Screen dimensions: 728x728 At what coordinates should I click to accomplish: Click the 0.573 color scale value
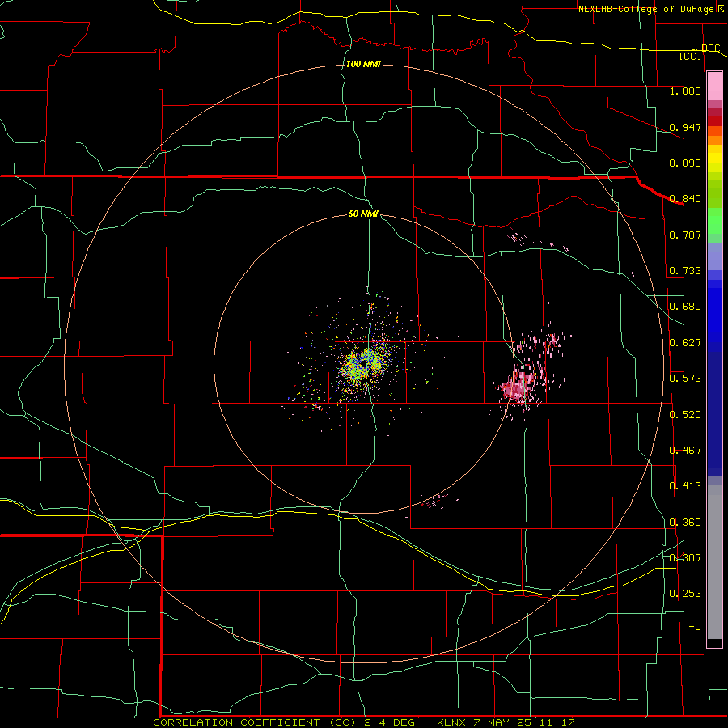[x=685, y=379]
